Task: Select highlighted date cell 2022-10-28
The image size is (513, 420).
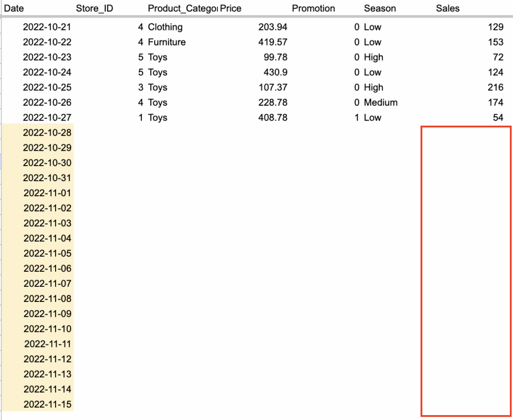Action: pos(47,133)
